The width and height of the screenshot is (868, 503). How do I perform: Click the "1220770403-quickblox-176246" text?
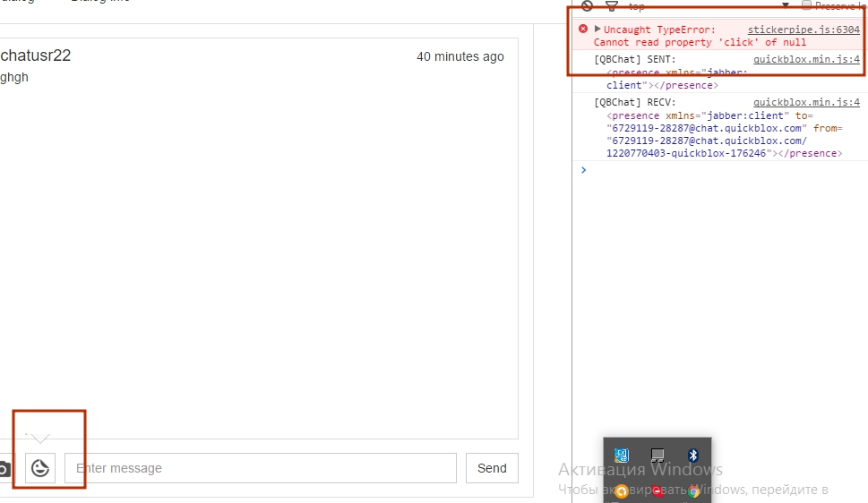point(686,153)
